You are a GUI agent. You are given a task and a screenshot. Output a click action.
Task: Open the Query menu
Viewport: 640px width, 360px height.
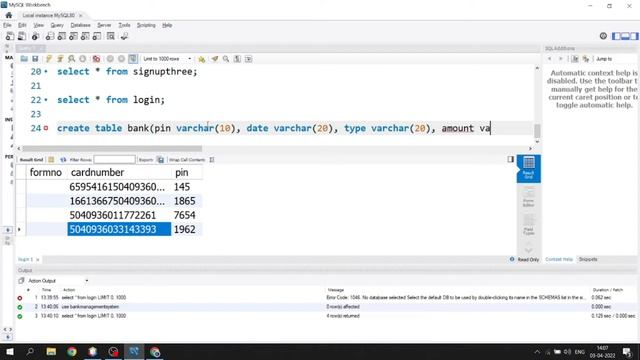57,25
